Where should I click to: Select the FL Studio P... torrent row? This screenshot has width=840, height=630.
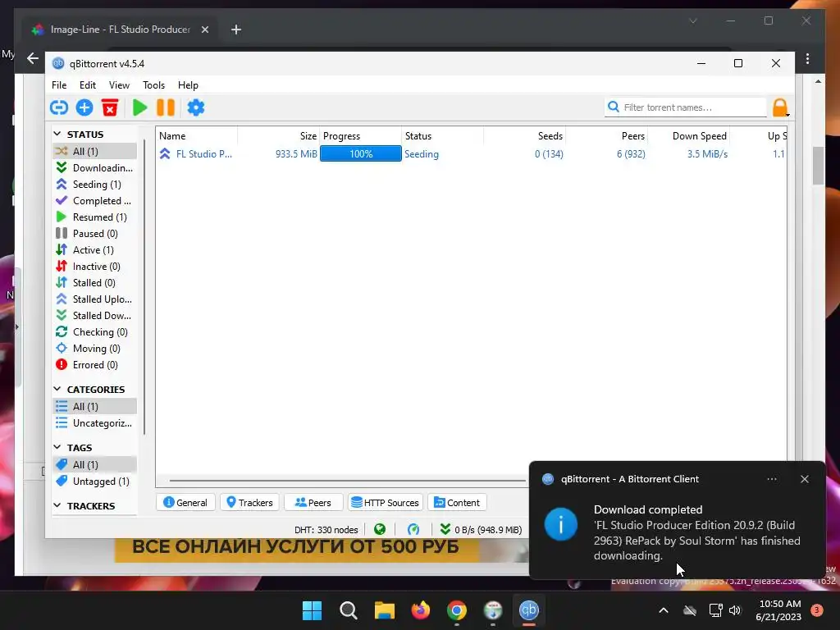point(472,154)
